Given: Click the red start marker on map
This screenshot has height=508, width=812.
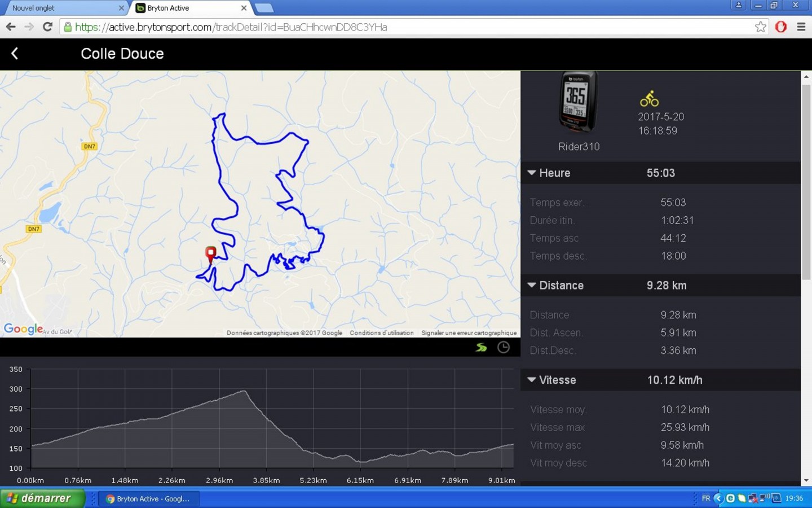Looking at the screenshot, I should (x=210, y=254).
